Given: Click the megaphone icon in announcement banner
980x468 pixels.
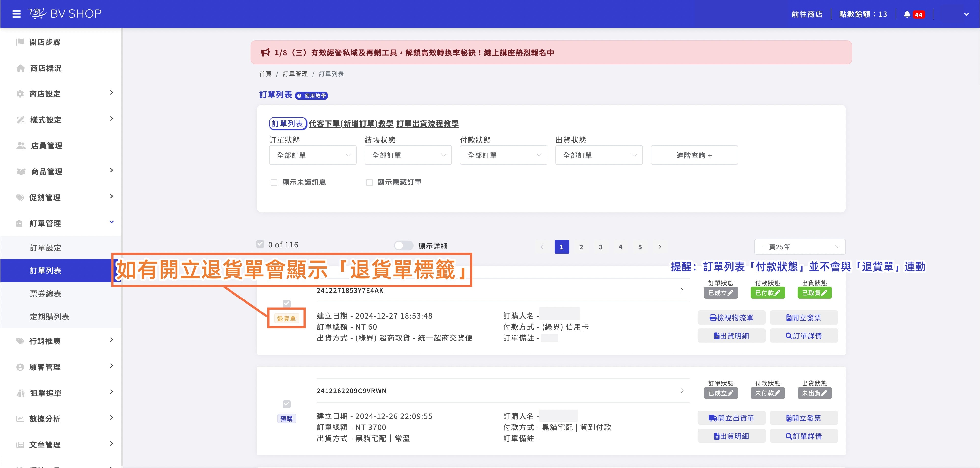Looking at the screenshot, I should click(x=265, y=52).
